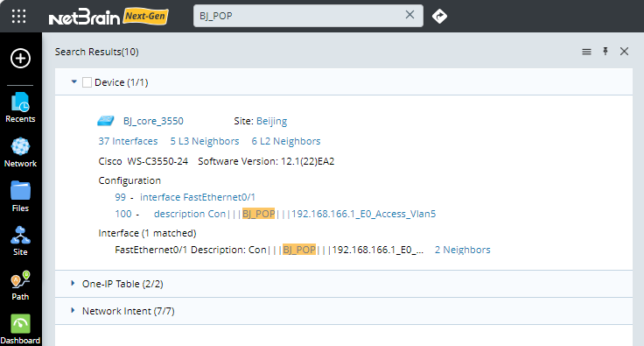Click the Configuration heading

pos(129,180)
